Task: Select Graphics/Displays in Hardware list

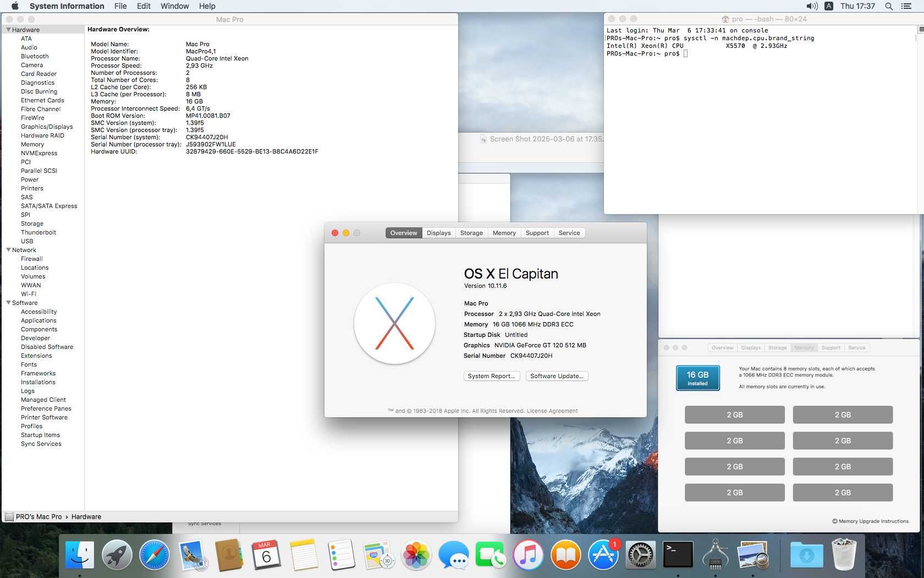Action: [47, 127]
